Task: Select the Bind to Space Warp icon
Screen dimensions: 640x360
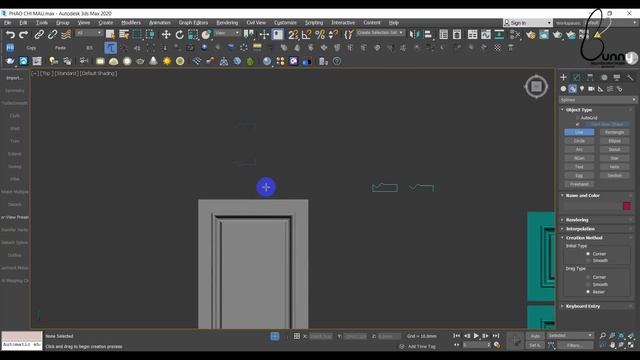Action: [66, 35]
